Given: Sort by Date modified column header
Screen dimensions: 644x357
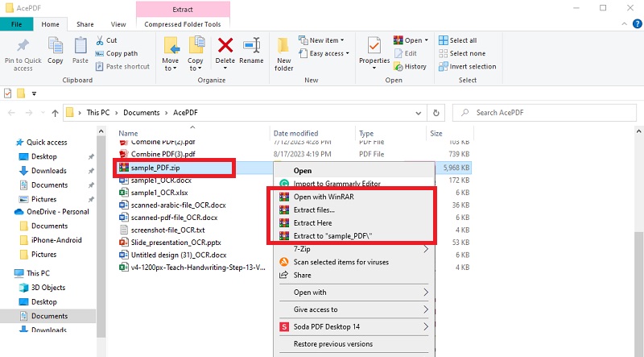Looking at the screenshot, I should (295, 133).
